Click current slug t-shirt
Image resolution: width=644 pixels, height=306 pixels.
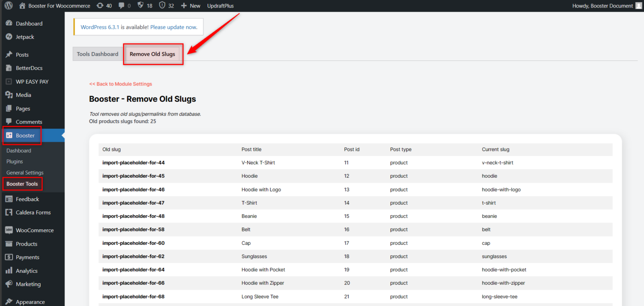coord(489,203)
